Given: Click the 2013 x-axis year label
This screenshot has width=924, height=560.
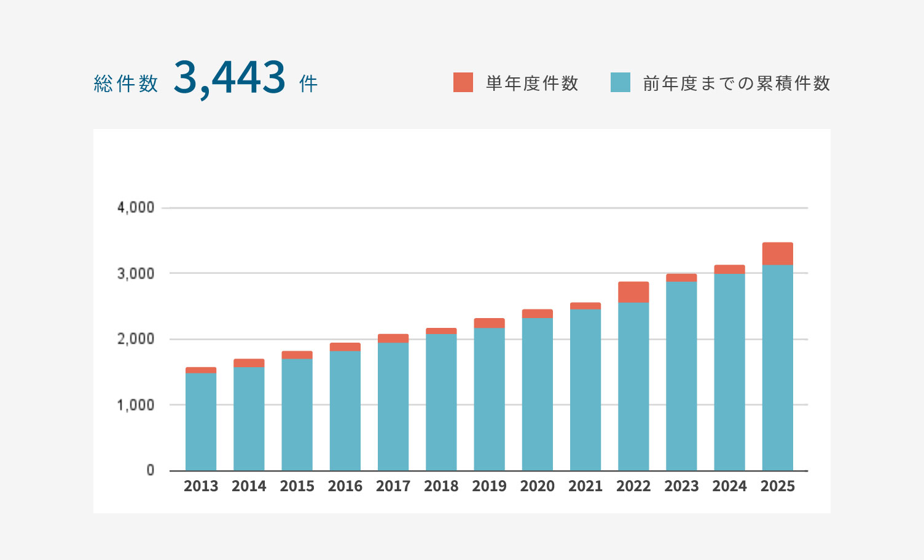Looking at the screenshot, I should (x=201, y=486).
